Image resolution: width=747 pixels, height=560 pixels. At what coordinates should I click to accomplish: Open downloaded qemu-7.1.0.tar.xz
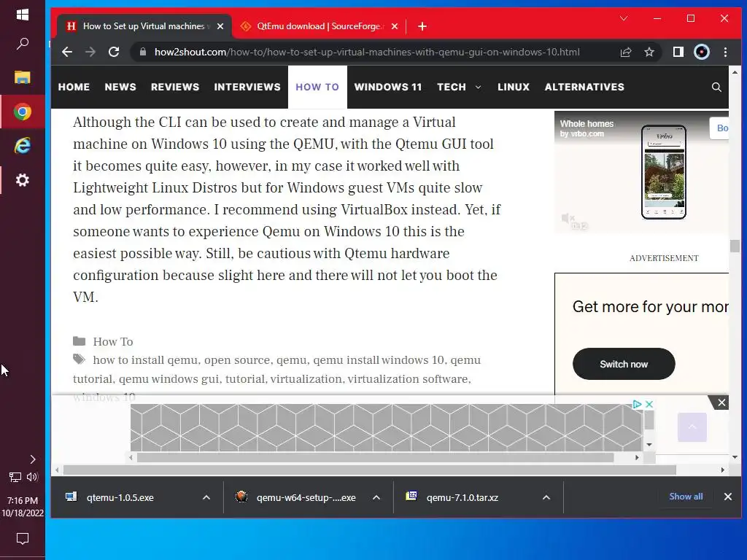(x=462, y=497)
